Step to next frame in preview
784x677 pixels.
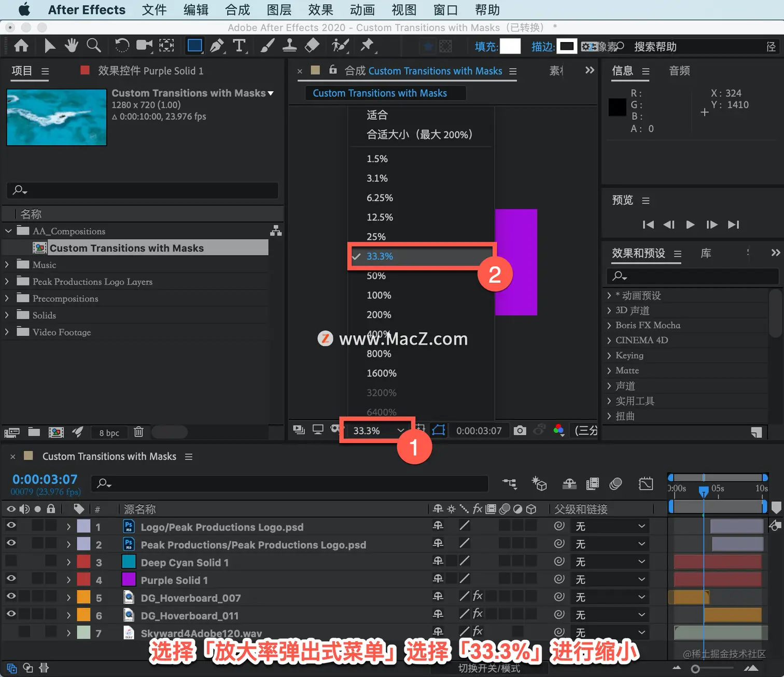point(712,225)
